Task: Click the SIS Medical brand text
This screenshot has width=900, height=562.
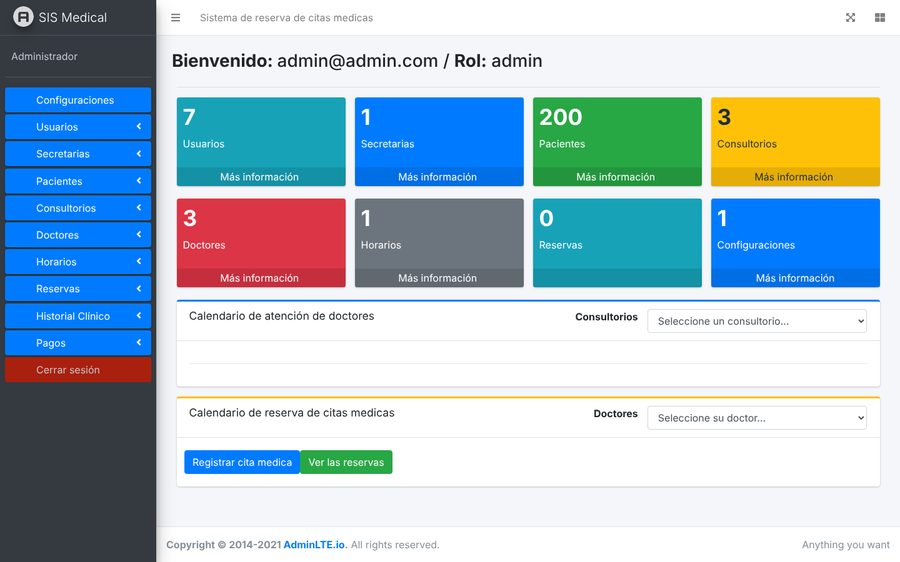Action: pyautogui.click(x=72, y=17)
